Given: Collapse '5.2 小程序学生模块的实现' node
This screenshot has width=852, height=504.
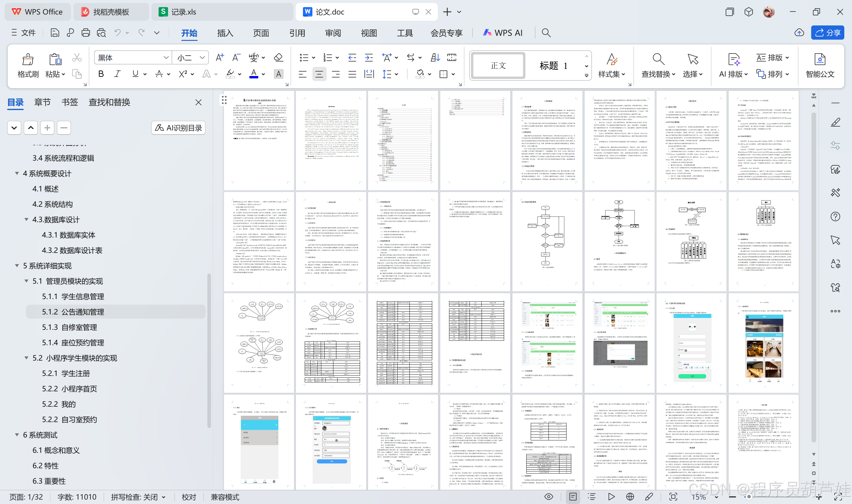Looking at the screenshot, I should (26, 358).
